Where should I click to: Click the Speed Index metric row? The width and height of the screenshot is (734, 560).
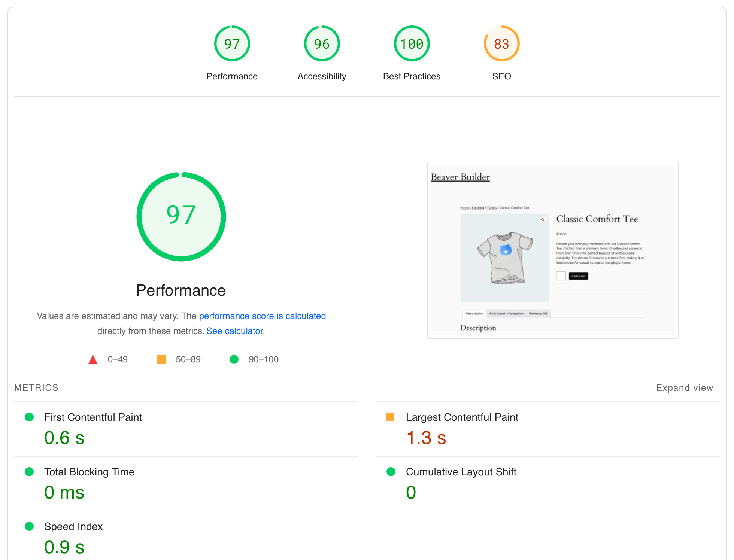pos(73,526)
